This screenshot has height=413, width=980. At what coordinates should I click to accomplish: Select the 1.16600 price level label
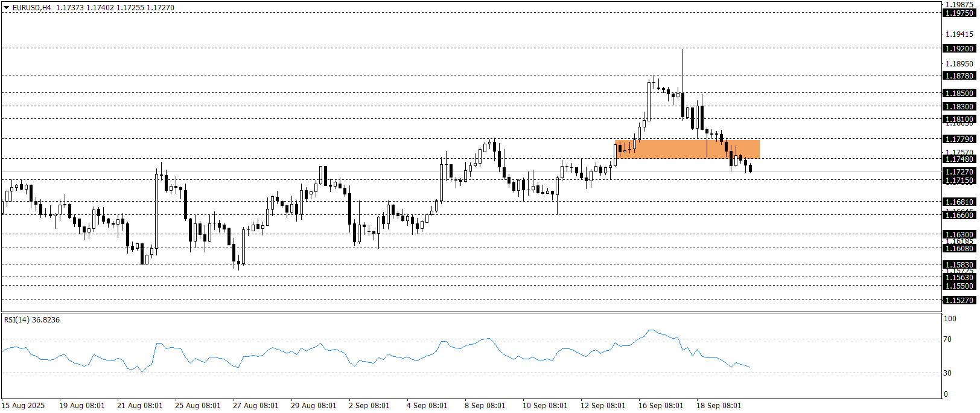pyautogui.click(x=959, y=215)
